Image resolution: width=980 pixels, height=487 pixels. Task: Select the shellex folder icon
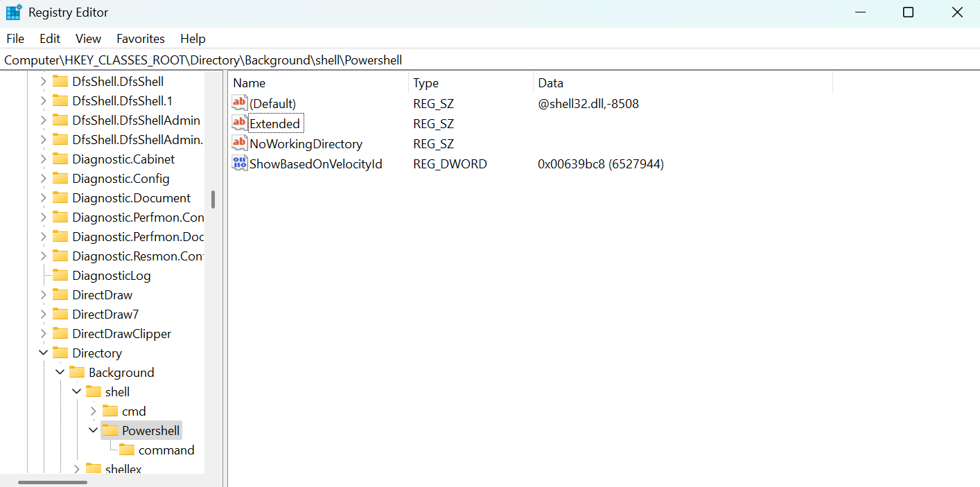[95, 469]
